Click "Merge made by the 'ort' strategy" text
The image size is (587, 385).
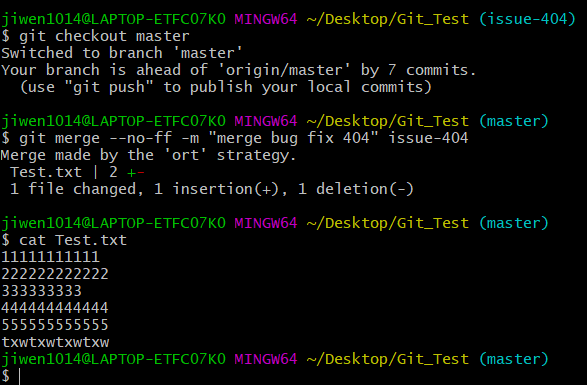tap(148, 155)
